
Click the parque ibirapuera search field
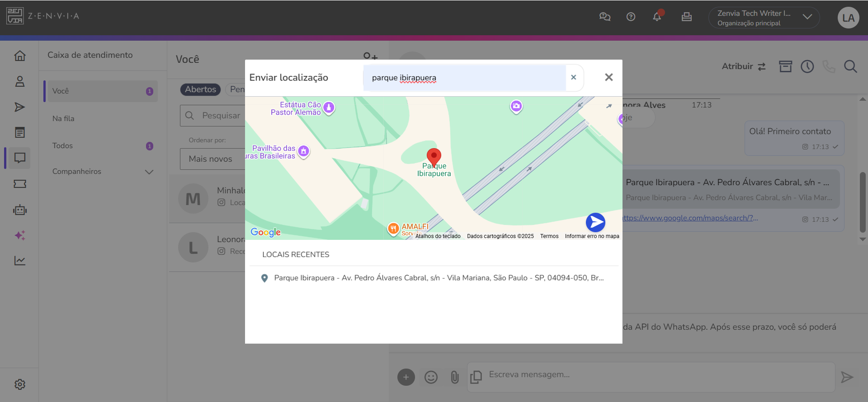coord(465,78)
